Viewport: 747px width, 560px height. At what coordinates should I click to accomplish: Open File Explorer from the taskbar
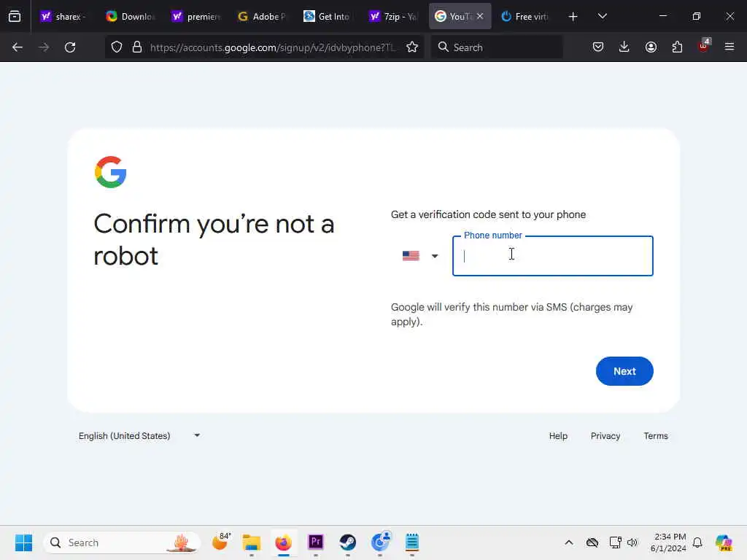[x=252, y=542]
